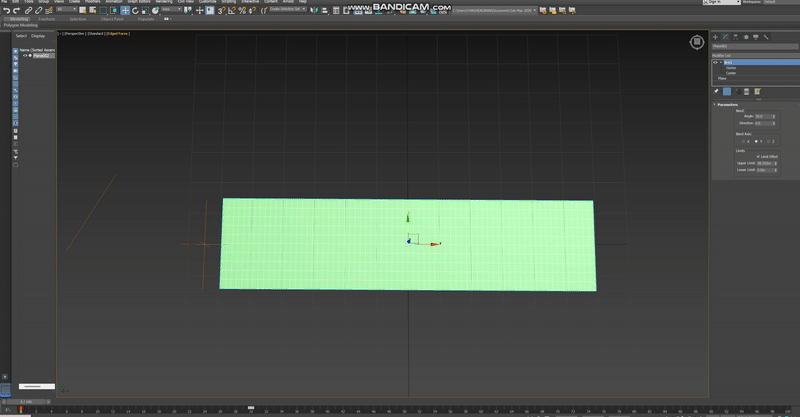Image resolution: width=800 pixels, height=417 pixels.
Task: Select the Gizmo sub-object in modifier stack
Action: (731, 68)
